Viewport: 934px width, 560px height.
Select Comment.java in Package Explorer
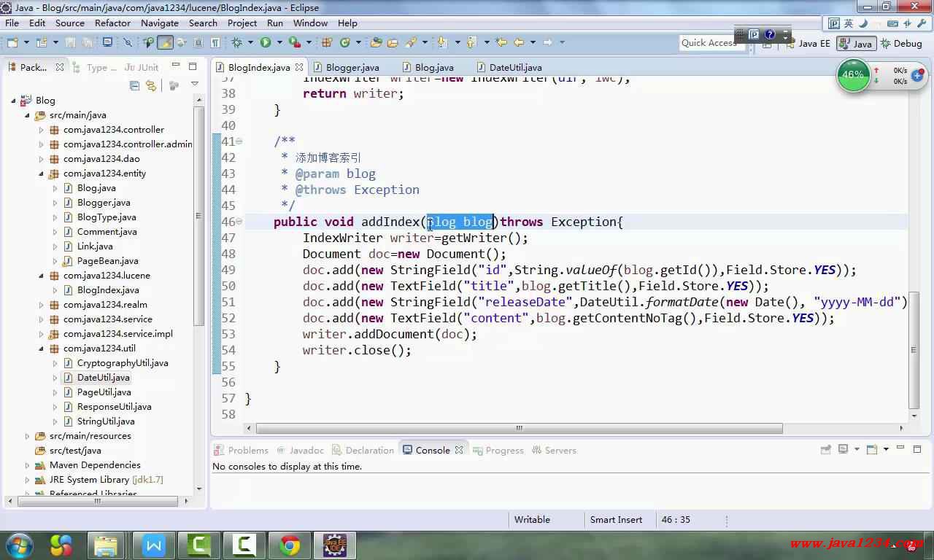coord(107,232)
